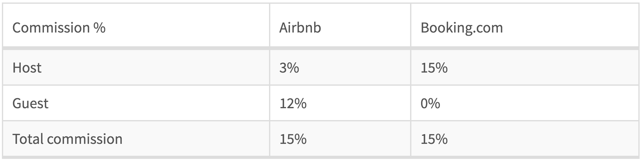This screenshot has width=644, height=162.
Task: Click the word 'commission' in the last row
Action: pyautogui.click(x=85, y=139)
